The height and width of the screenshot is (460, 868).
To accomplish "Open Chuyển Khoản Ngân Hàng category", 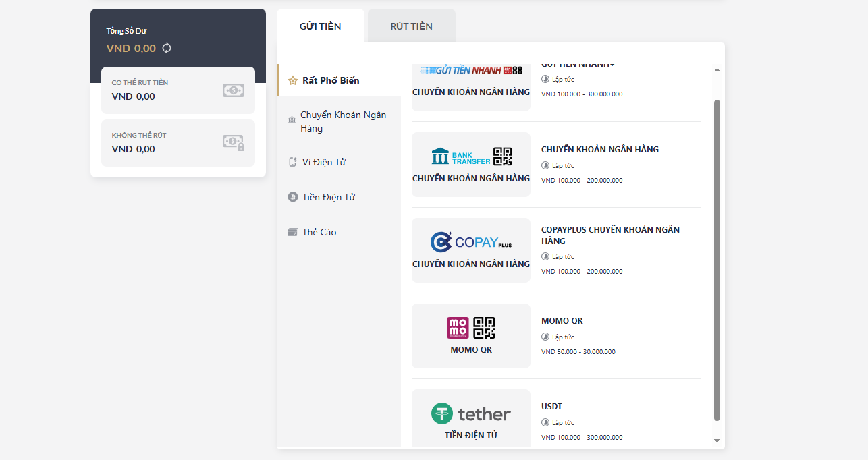I will tap(343, 121).
